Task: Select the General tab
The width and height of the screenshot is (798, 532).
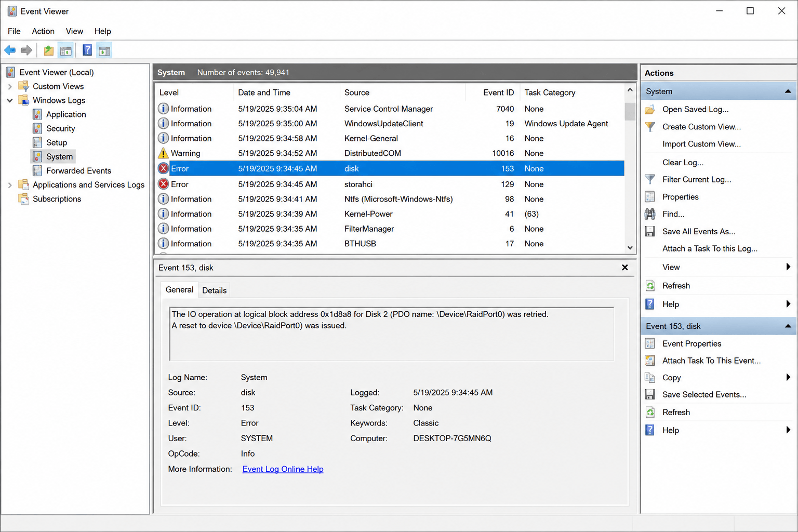Action: click(180, 290)
